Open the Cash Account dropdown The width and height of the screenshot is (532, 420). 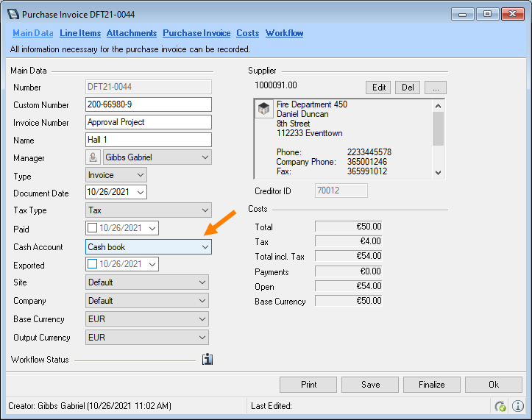point(205,248)
